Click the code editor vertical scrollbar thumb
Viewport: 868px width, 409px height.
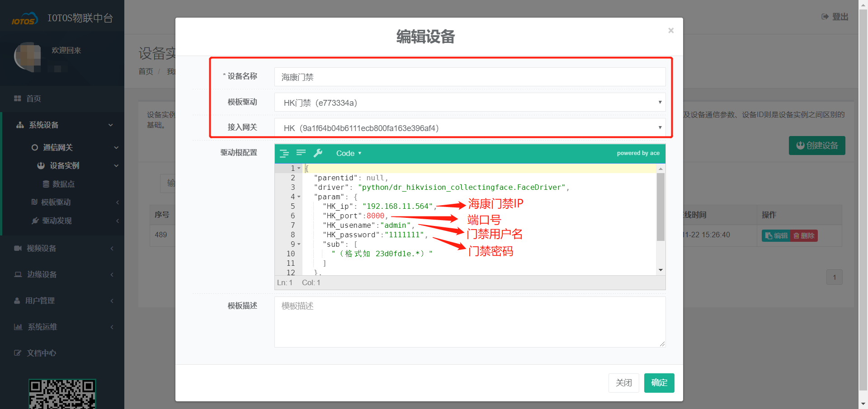660,207
